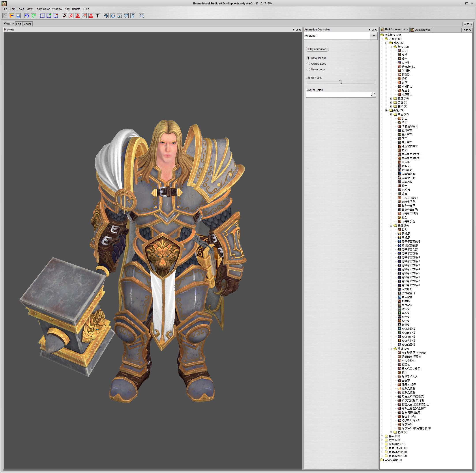The height and width of the screenshot is (473, 476).
Task: Decrease Level of Detail with down arrow
Action: point(374,96)
